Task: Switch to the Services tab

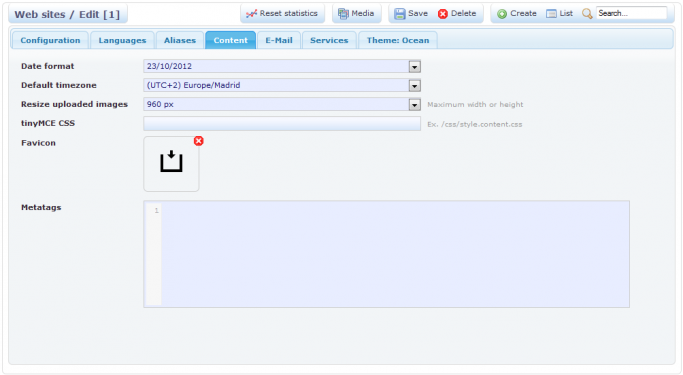Action: click(329, 40)
